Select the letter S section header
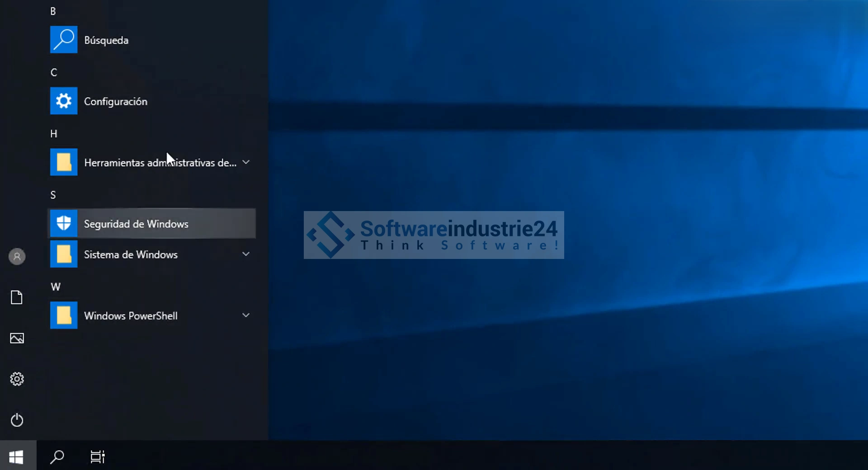The height and width of the screenshot is (470, 868). click(53, 195)
